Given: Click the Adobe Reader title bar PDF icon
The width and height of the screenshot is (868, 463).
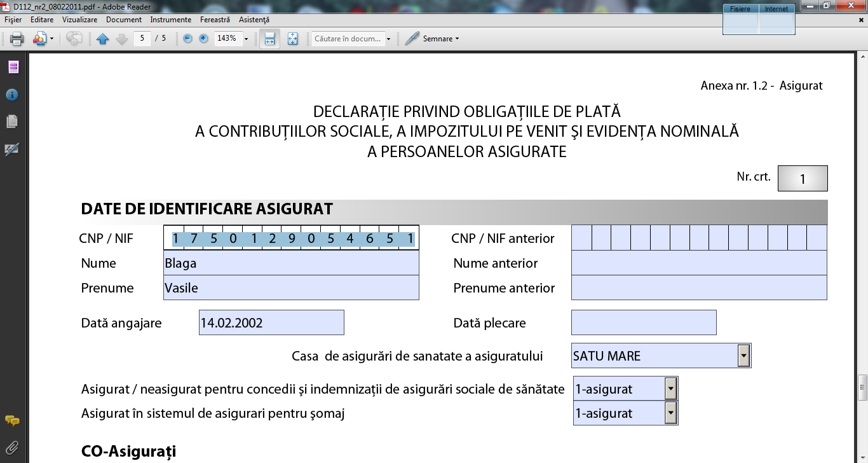Looking at the screenshot, I should (6, 6).
